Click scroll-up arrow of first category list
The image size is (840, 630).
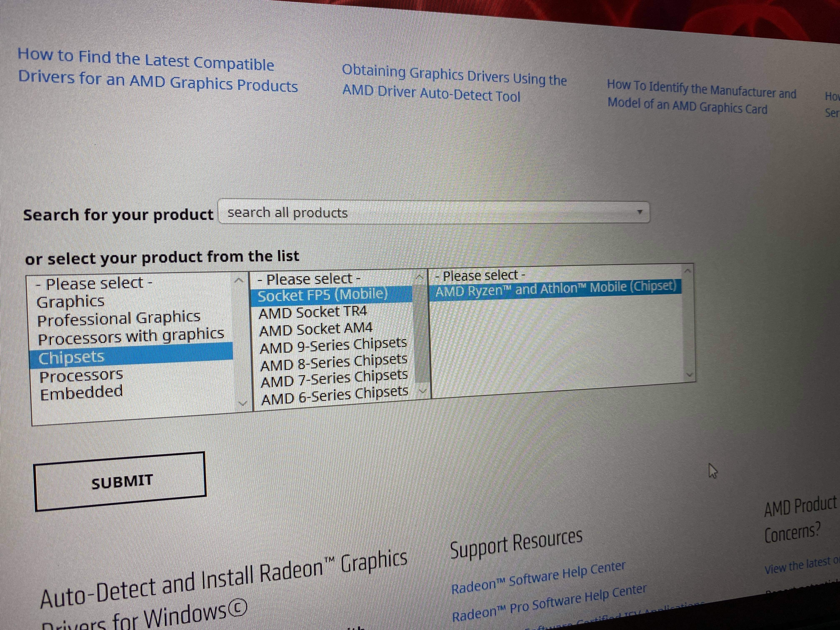pos(239,281)
